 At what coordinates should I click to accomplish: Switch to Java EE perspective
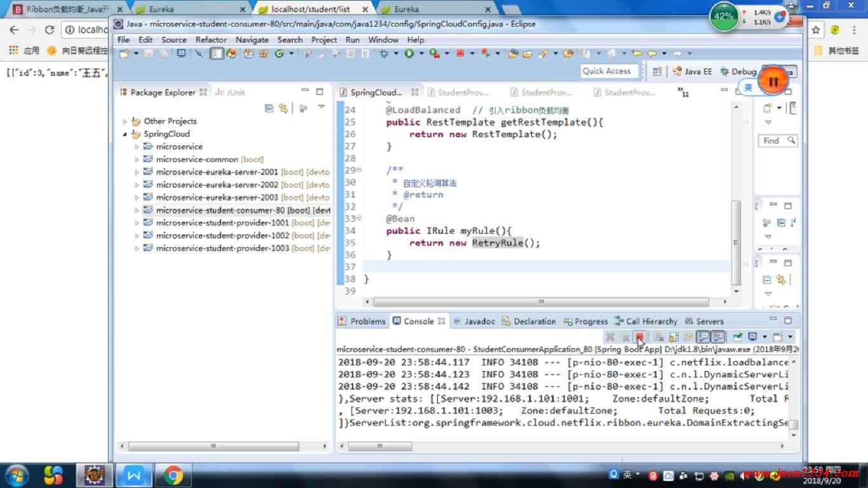[x=692, y=71]
